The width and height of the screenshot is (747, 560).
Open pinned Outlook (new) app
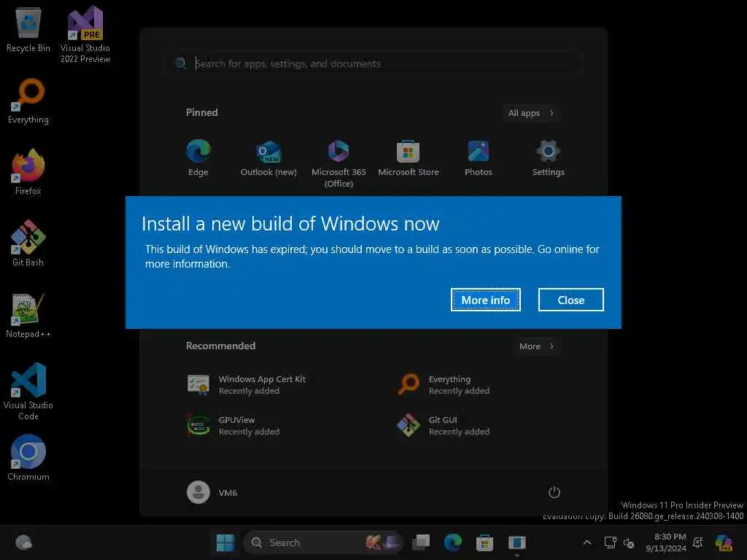pyautogui.click(x=268, y=158)
